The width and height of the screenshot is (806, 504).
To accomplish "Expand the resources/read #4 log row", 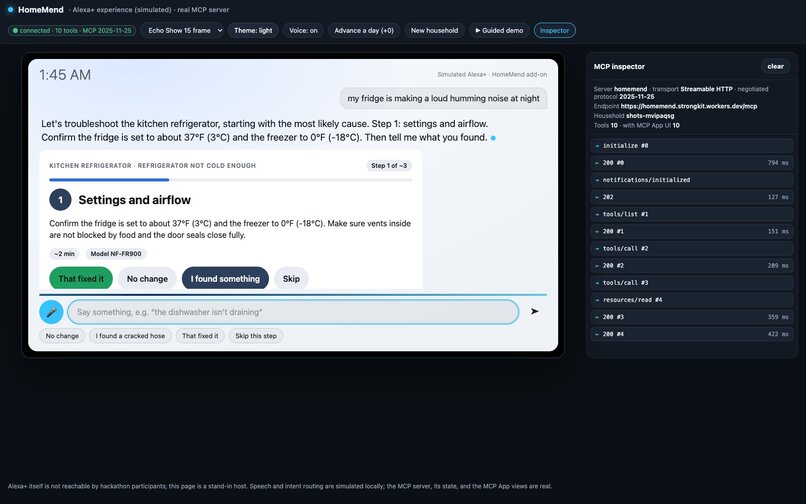I will pyautogui.click(x=692, y=300).
